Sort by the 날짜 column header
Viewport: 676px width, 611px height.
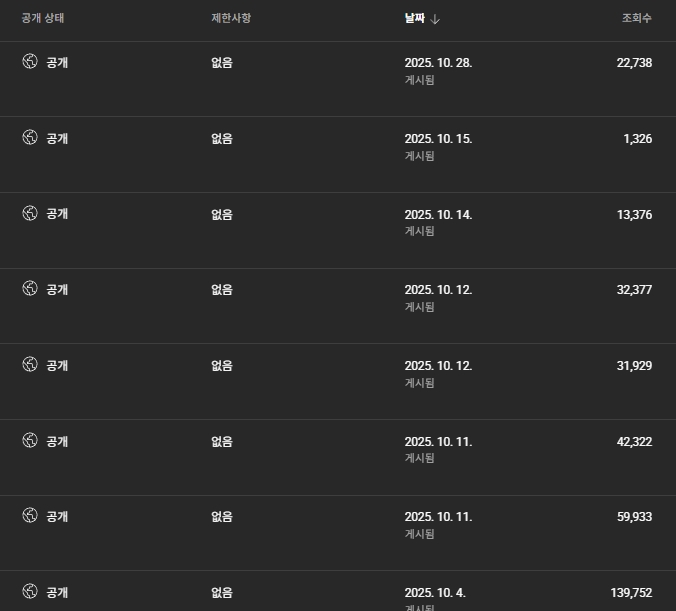(x=414, y=18)
